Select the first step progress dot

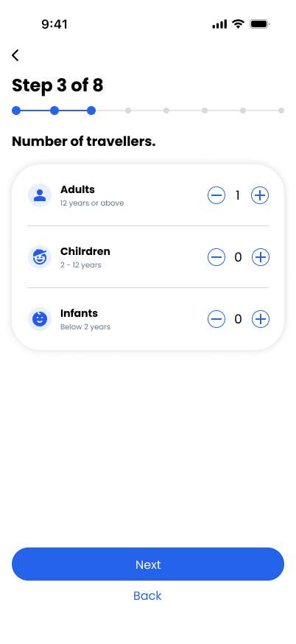point(16,111)
